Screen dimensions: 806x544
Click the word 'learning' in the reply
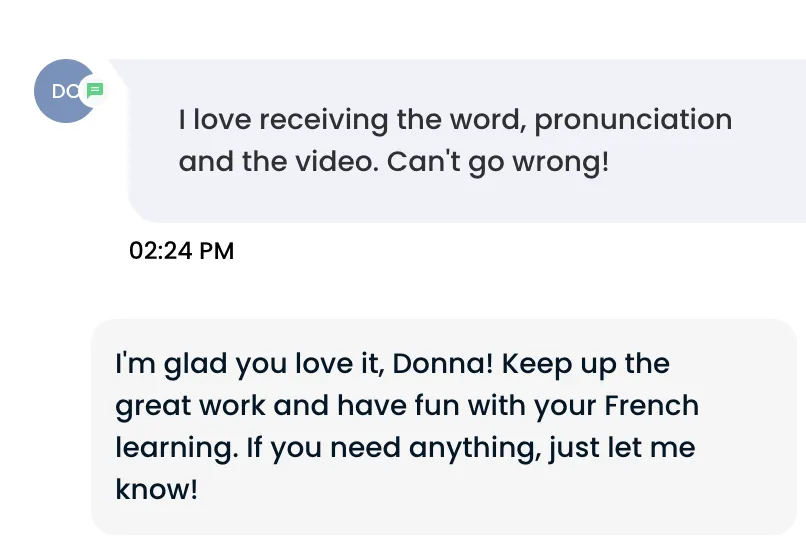coord(176,449)
